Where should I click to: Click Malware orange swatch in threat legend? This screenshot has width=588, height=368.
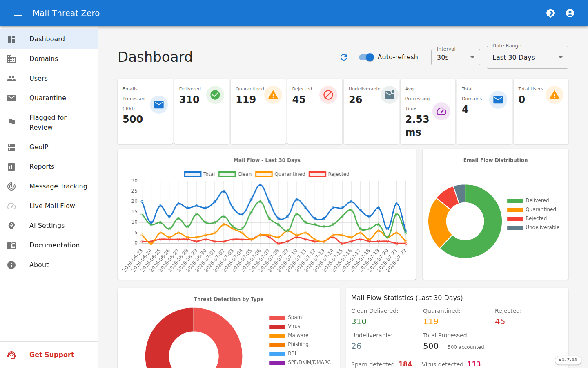[277, 335]
